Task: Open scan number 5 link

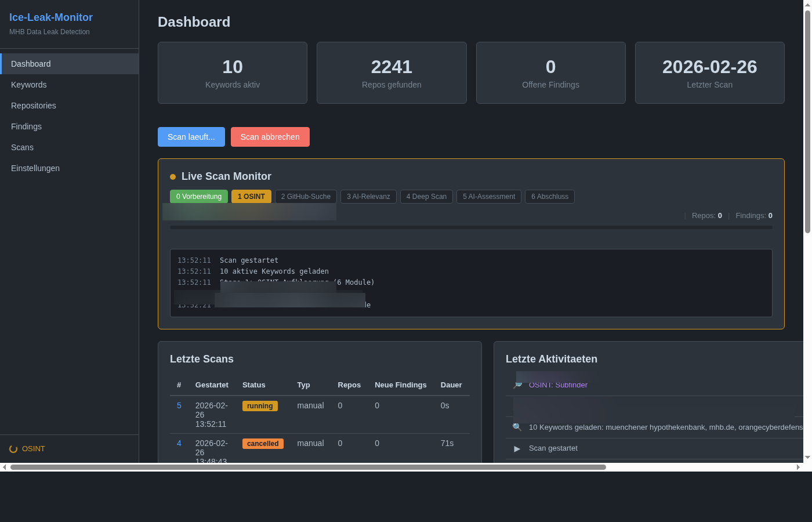Action: coord(179,405)
